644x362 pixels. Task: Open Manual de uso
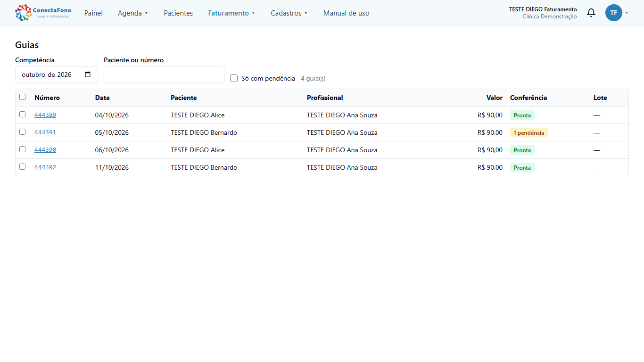point(347,13)
